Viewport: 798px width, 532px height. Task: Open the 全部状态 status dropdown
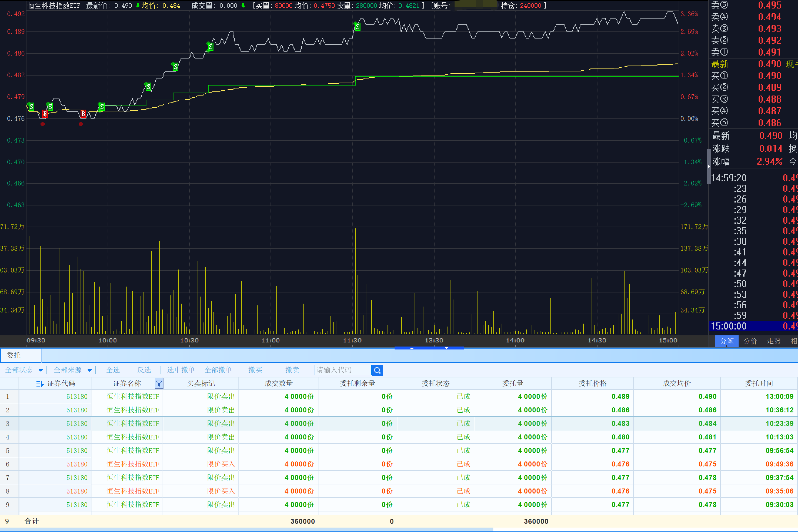click(x=24, y=370)
